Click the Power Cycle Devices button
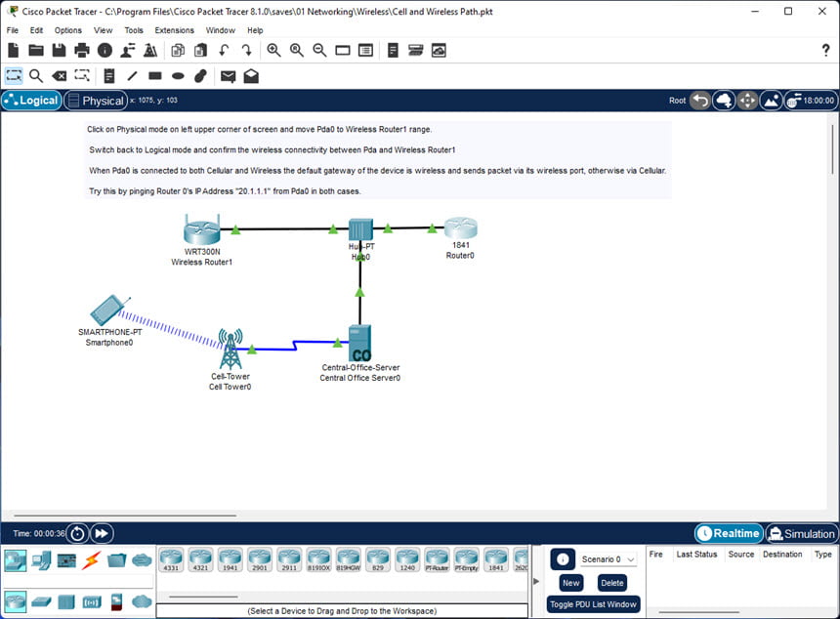840x619 pixels. click(77, 533)
